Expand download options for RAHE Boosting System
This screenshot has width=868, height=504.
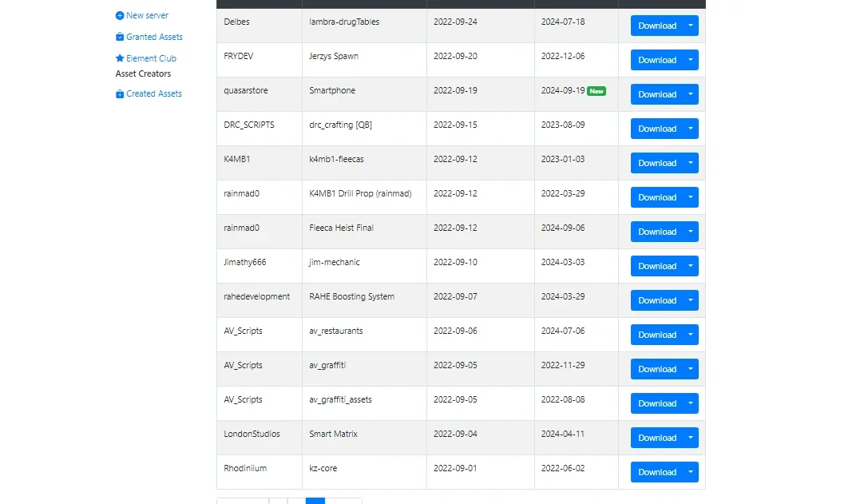[691, 300]
